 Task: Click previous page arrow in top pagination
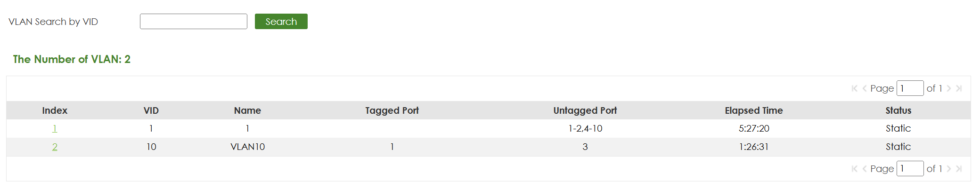tap(864, 88)
